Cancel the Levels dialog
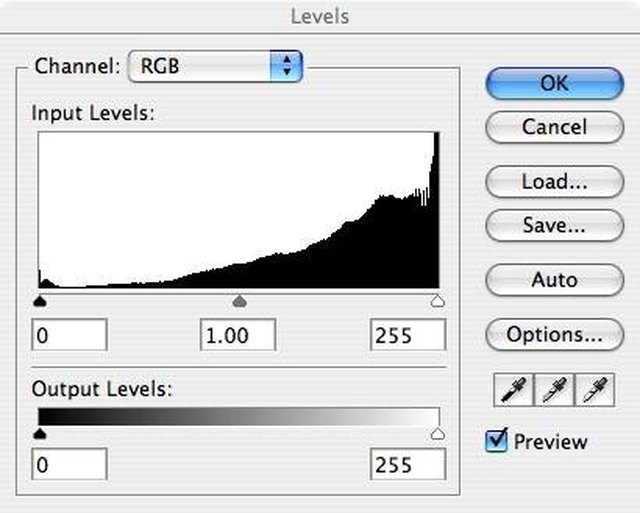 tap(555, 127)
